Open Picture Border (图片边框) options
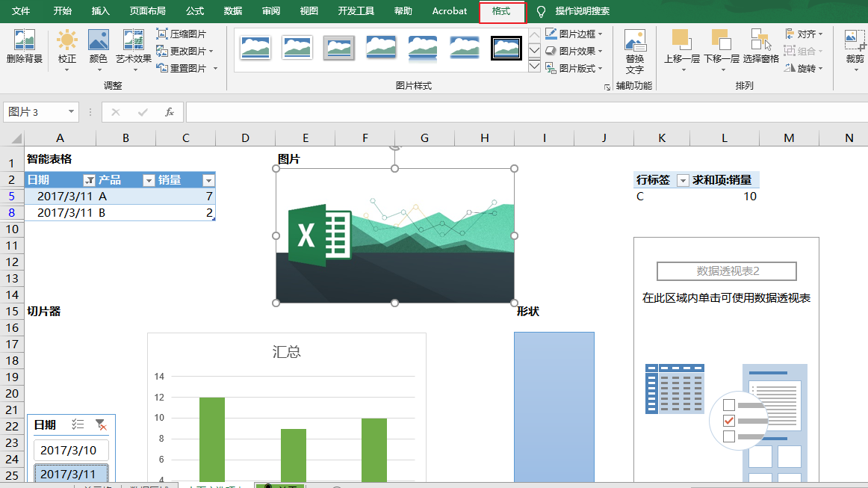The width and height of the screenshot is (868, 488). pyautogui.click(x=574, y=34)
